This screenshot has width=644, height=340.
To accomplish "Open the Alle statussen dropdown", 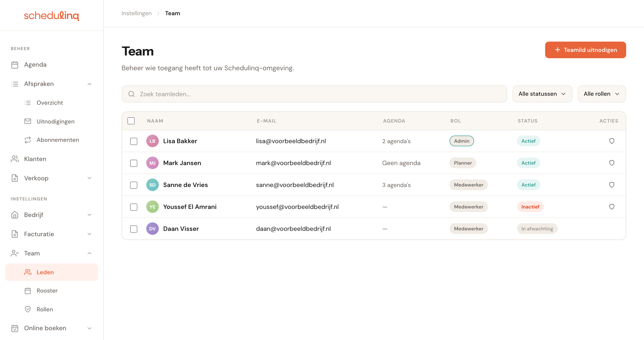I will (542, 94).
